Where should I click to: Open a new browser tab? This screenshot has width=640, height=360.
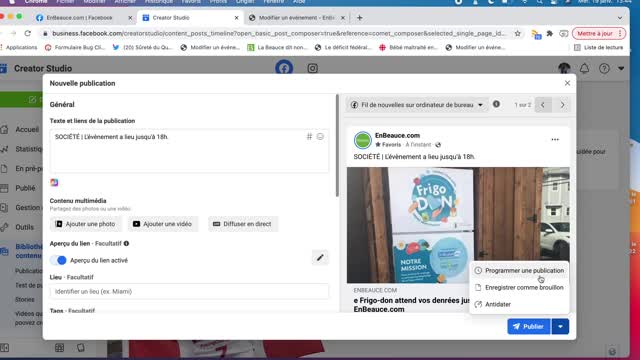click(360, 18)
